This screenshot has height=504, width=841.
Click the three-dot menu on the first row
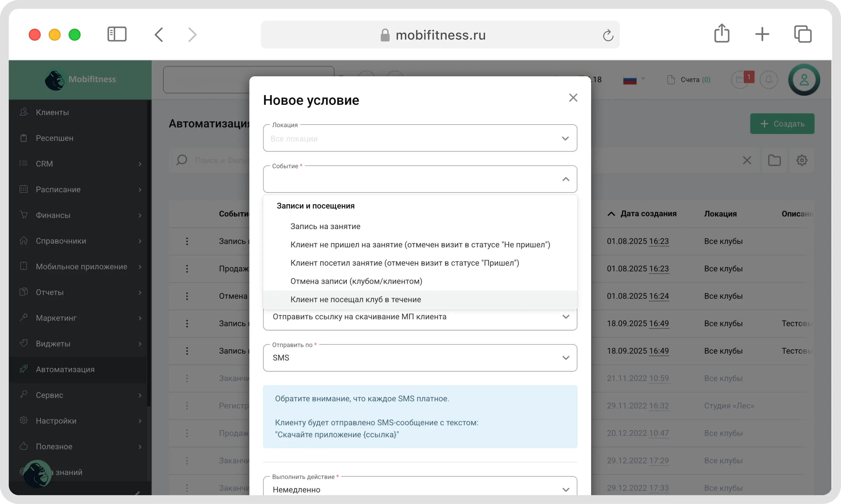click(187, 241)
